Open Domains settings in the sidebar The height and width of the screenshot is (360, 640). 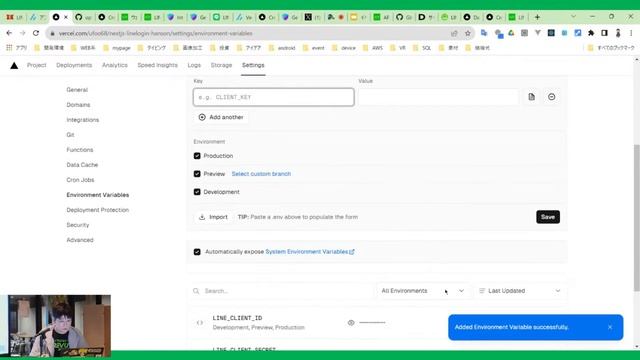(x=78, y=105)
